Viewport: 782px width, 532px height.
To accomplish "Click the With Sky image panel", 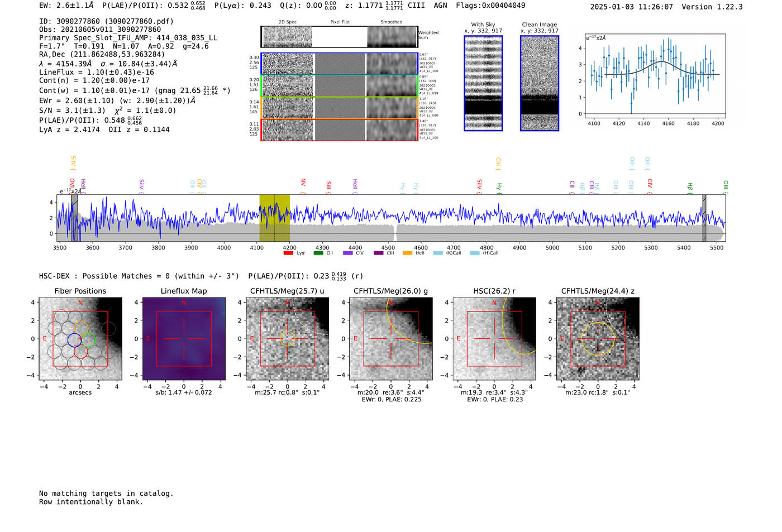I will 483,83.
